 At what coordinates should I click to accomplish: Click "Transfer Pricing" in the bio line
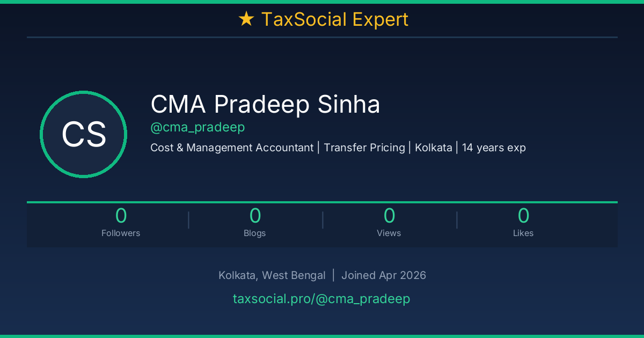click(x=364, y=148)
